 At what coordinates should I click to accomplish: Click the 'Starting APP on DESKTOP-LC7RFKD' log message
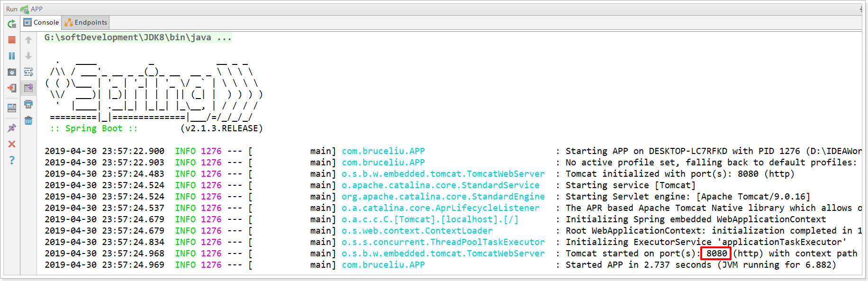(x=714, y=151)
